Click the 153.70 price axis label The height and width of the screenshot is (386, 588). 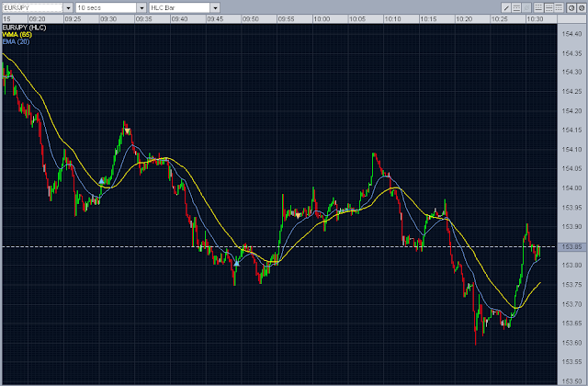click(x=571, y=304)
